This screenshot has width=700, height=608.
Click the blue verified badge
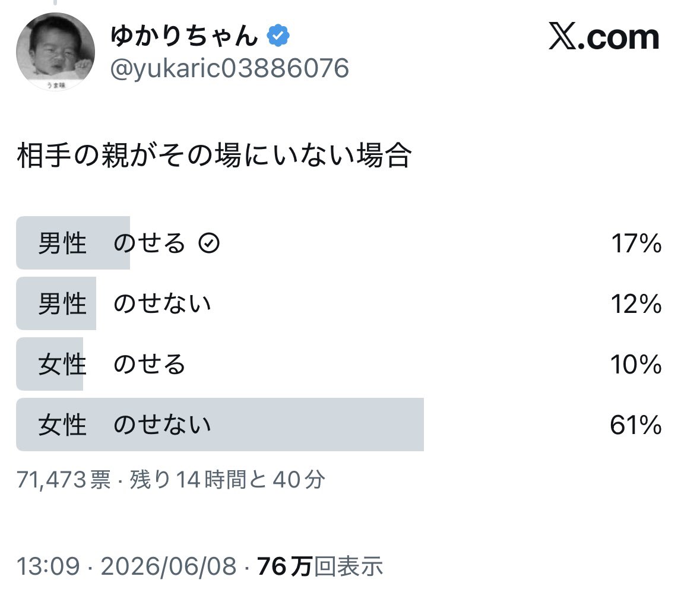point(278,36)
